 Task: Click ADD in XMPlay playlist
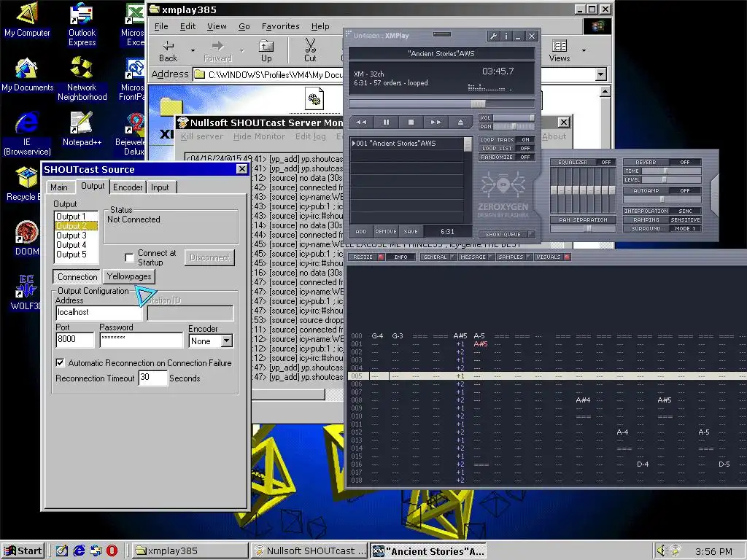coord(361,231)
